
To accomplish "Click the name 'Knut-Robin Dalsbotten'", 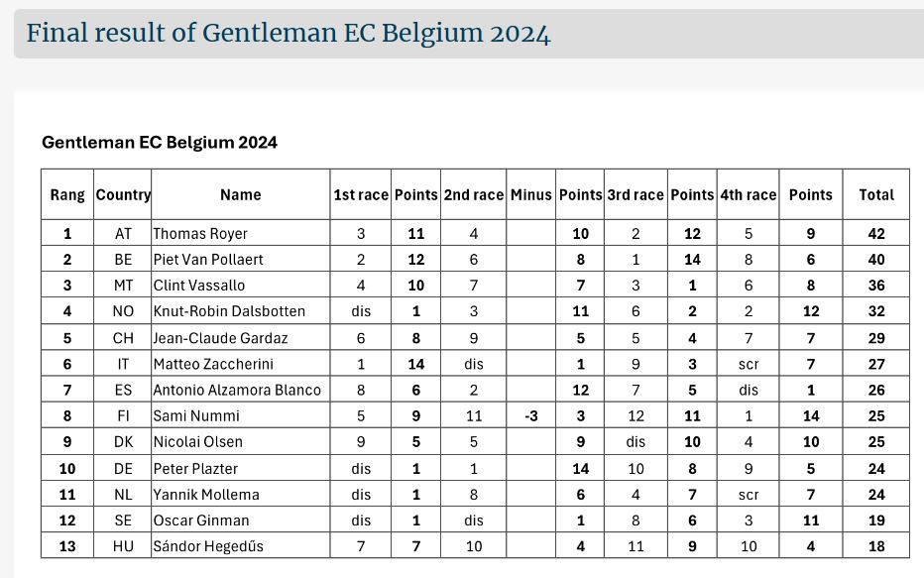I will pos(229,311).
